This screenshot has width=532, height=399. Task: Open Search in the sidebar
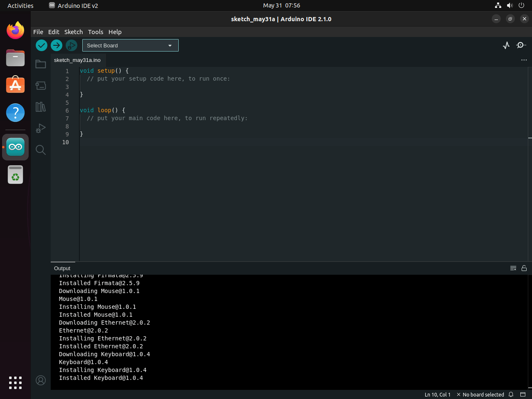click(x=40, y=150)
